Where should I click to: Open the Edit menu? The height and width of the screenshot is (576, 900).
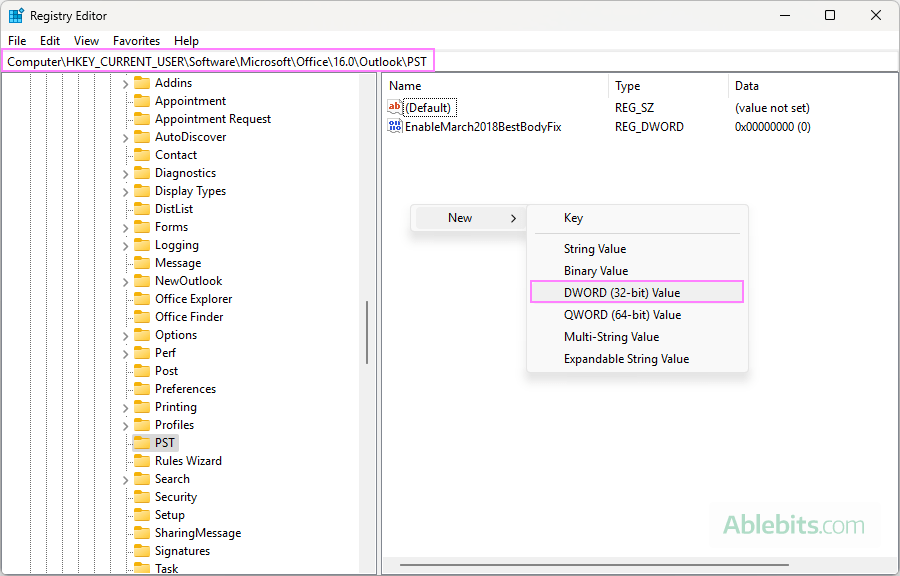[50, 41]
